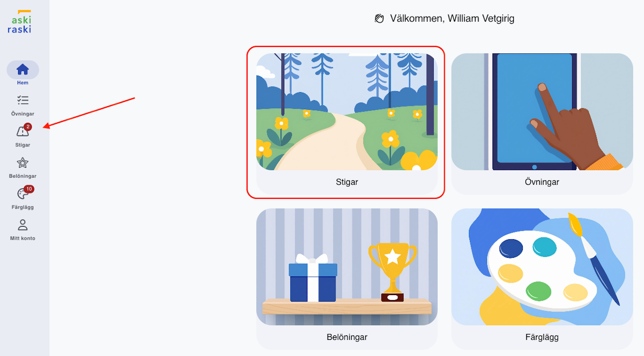Image resolution: width=644 pixels, height=356 pixels.
Task: Select the Belöningar star icon in sidebar
Action: (23, 163)
